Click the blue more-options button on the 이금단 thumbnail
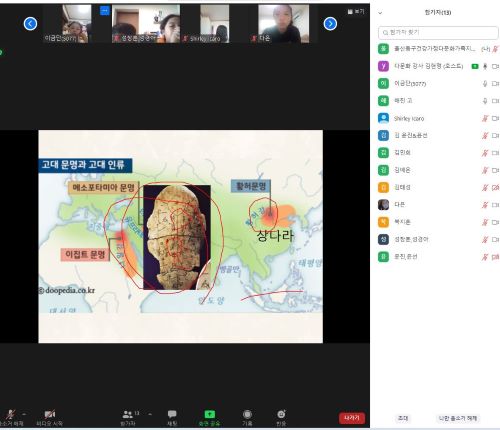500x430 pixels. (105, 11)
